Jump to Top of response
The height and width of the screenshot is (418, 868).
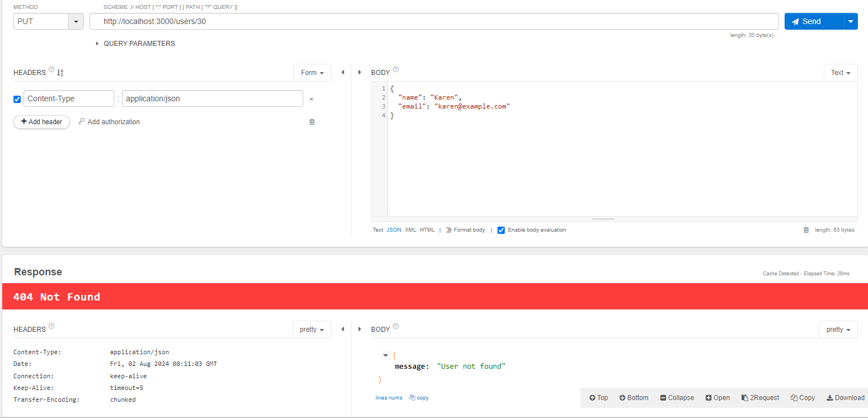pyautogui.click(x=598, y=398)
